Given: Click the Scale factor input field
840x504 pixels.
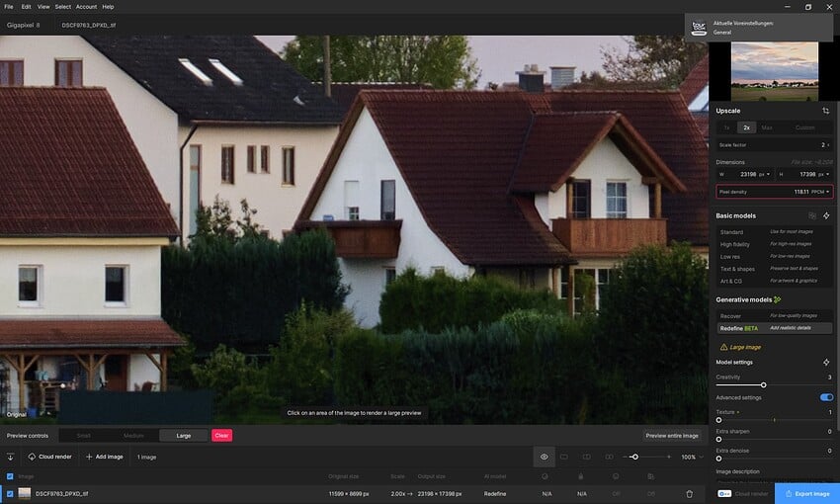Looking at the screenshot, I should point(775,145).
